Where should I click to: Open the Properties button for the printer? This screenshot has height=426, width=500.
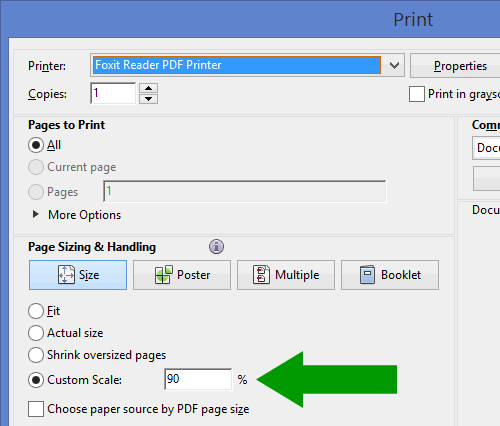tap(456, 66)
